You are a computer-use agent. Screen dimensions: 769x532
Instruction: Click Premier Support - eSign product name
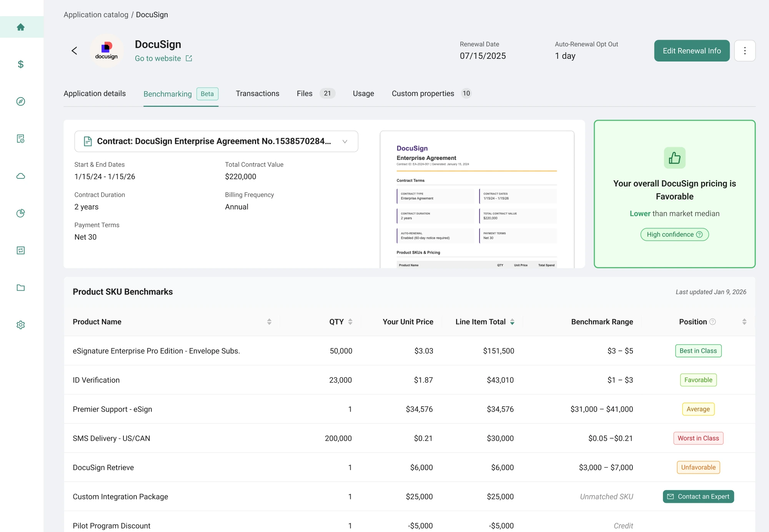pos(112,409)
